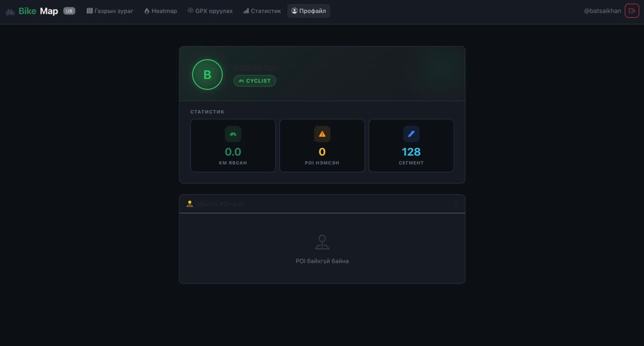Open the GPX оруулах upload page
This screenshot has height=346, width=644.
tap(210, 11)
